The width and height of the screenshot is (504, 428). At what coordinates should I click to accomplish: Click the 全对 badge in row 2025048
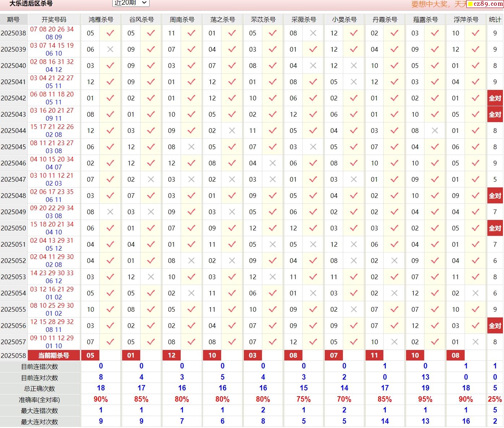coord(495,196)
